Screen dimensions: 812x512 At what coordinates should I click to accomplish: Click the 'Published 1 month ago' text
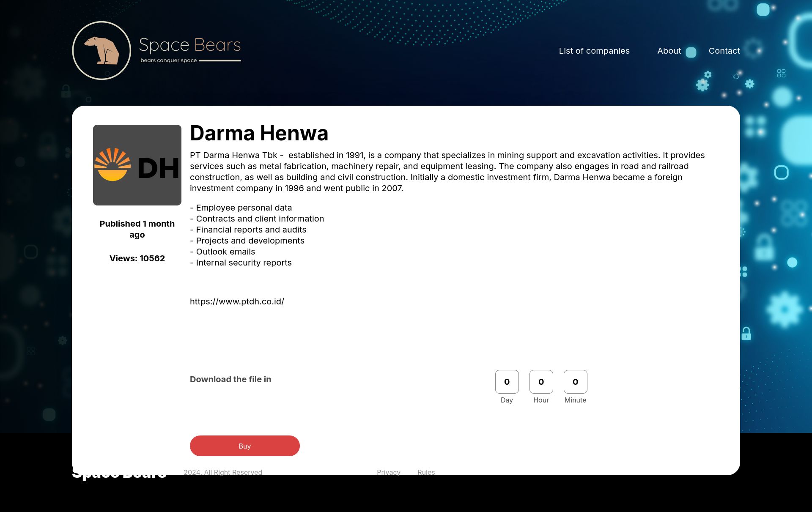click(x=137, y=229)
